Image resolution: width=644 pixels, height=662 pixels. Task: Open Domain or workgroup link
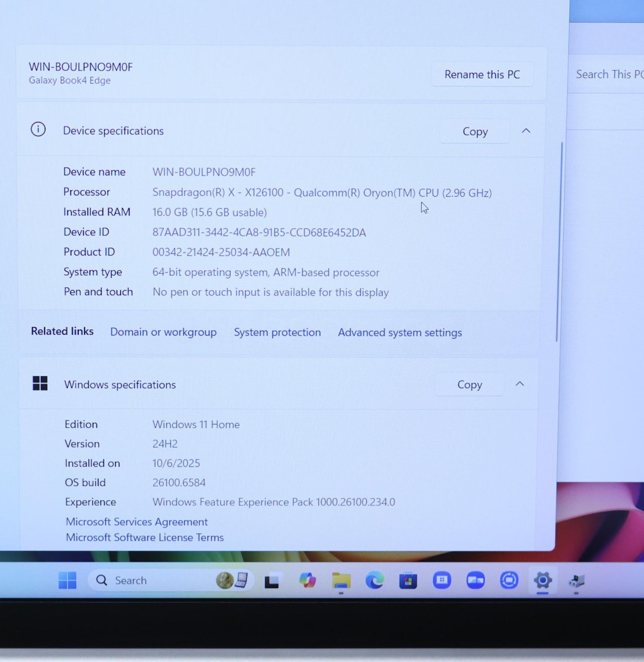pyautogui.click(x=163, y=332)
